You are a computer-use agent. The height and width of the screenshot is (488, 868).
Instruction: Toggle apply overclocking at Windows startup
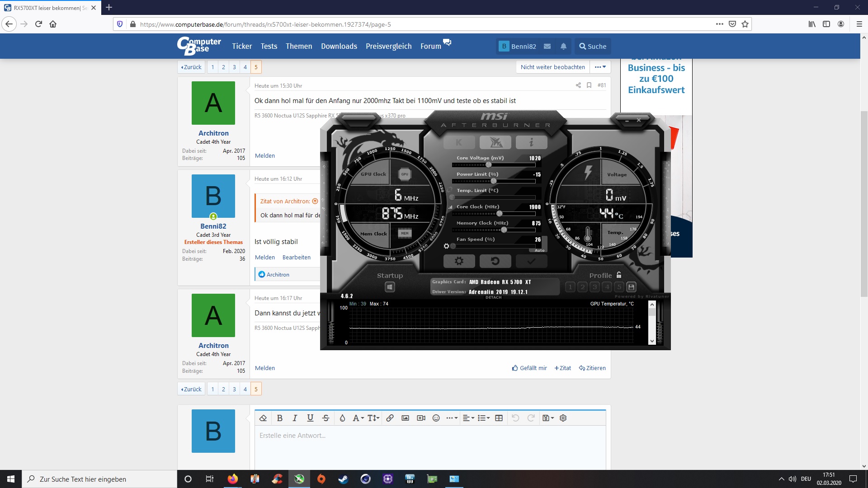click(390, 286)
